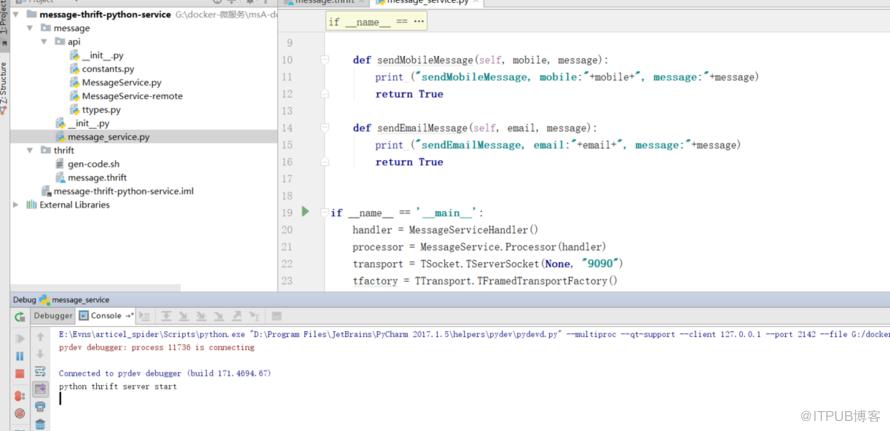
Task: Collapse the api folder
Action: [44, 41]
